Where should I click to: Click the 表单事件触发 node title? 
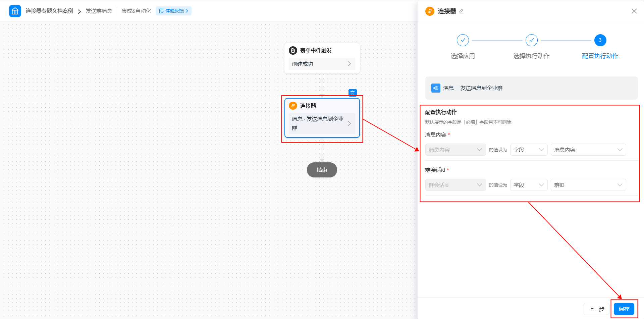pos(316,50)
